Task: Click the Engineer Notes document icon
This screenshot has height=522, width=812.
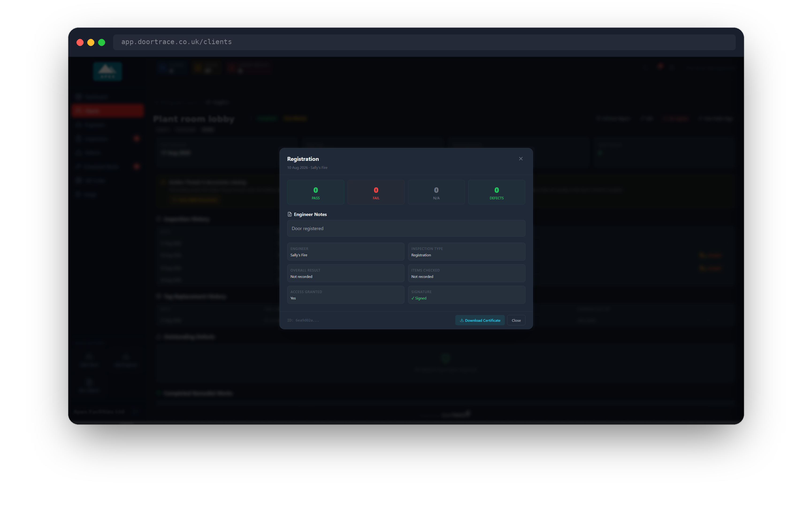Action: [290, 214]
